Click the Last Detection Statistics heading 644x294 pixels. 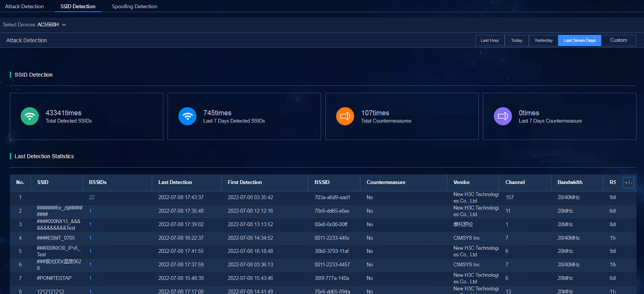pyautogui.click(x=44, y=156)
